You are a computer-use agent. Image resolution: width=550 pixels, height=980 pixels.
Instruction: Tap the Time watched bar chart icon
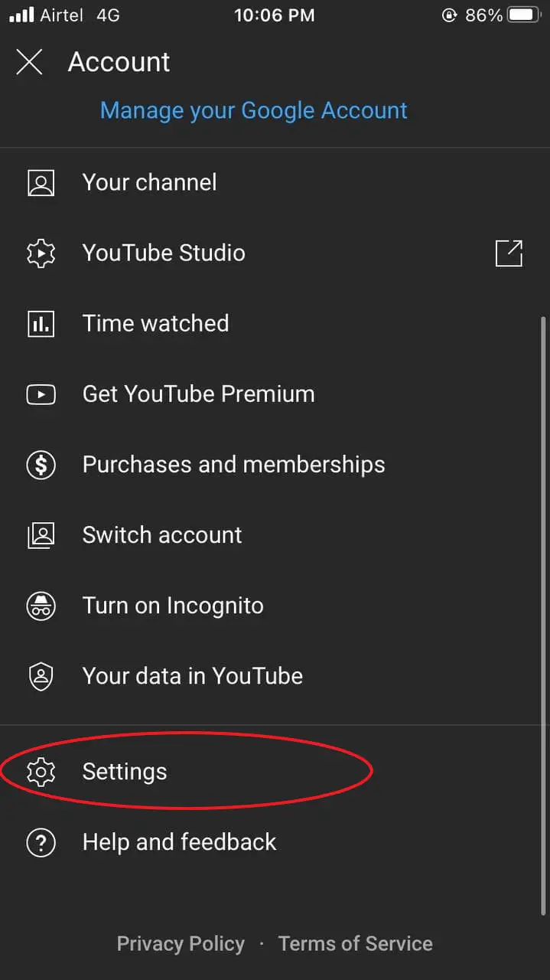pos(41,324)
